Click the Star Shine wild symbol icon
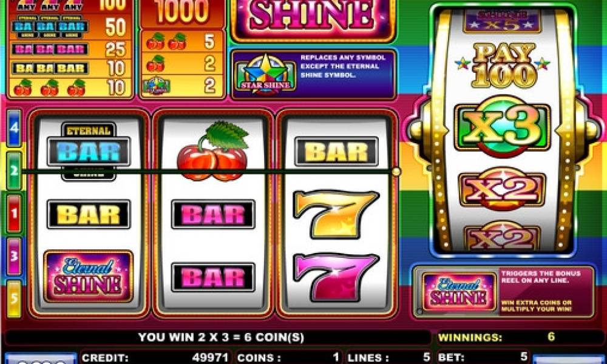 click(x=266, y=75)
